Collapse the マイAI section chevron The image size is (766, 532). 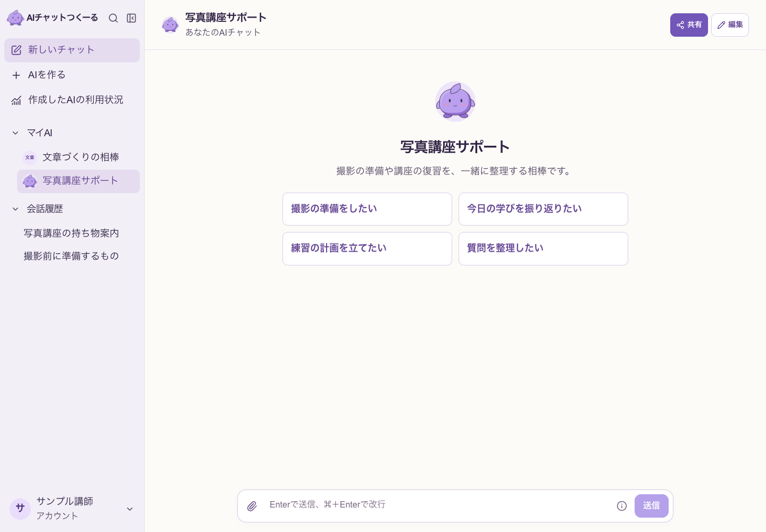pos(15,133)
